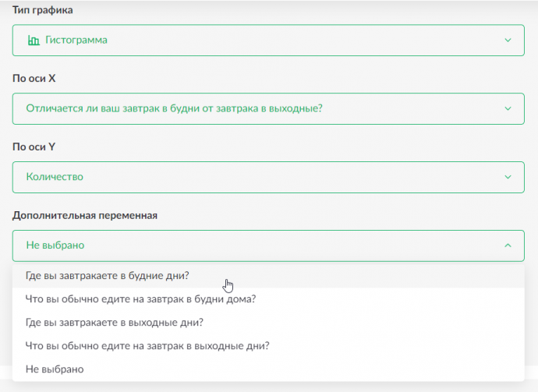The image size is (538, 392).
Task: Pick the 'Не выбрано' option in list
Action: (268, 369)
